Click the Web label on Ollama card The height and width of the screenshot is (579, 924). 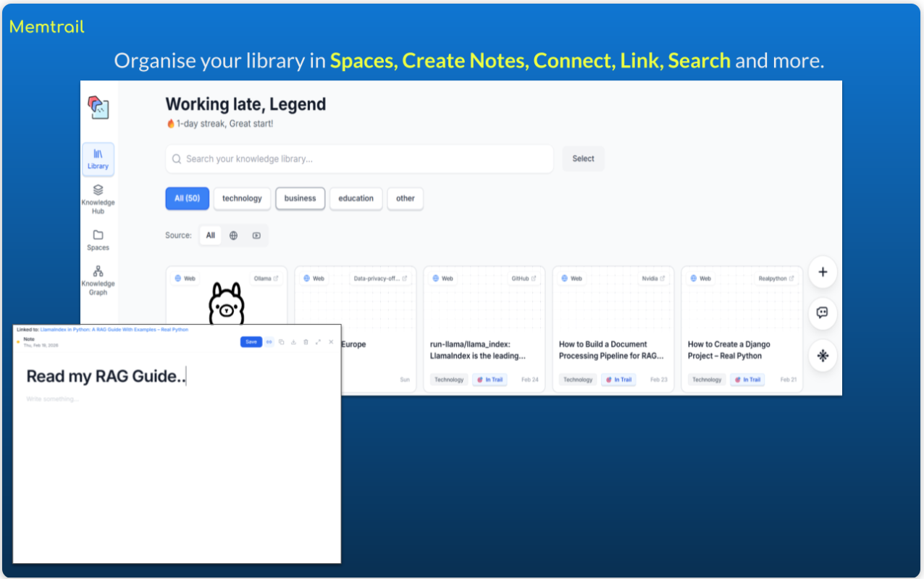click(x=185, y=278)
